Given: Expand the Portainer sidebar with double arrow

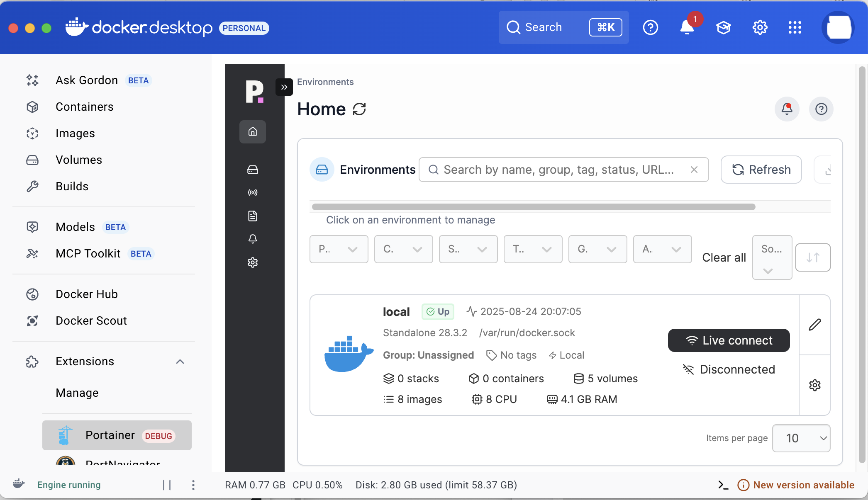Looking at the screenshot, I should (284, 87).
